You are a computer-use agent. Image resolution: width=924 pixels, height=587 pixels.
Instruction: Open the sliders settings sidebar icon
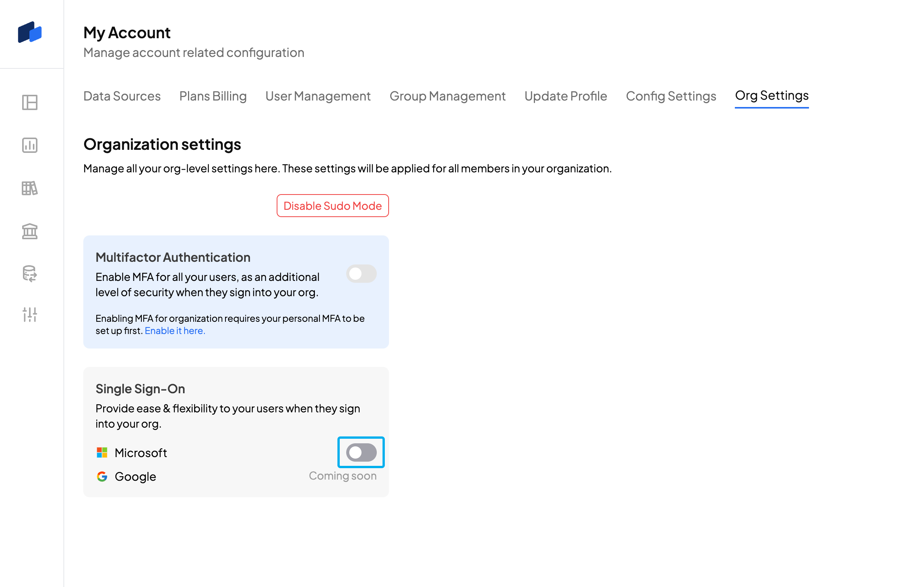click(30, 315)
